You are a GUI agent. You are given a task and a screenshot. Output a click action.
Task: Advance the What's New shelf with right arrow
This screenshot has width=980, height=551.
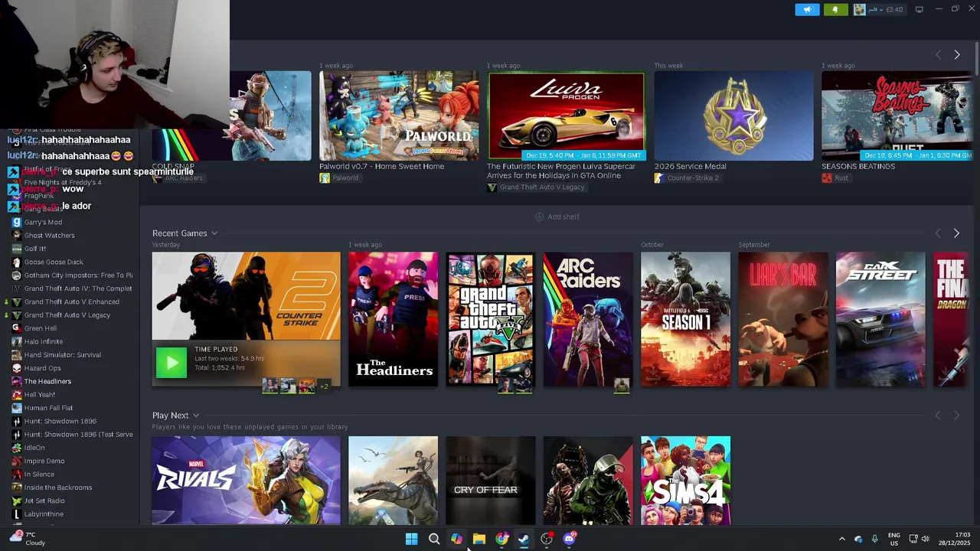point(956,54)
